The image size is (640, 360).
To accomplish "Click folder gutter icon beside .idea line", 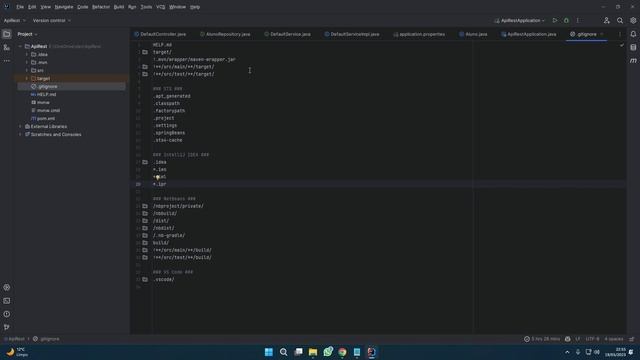I will pyautogui.click(x=145, y=162).
